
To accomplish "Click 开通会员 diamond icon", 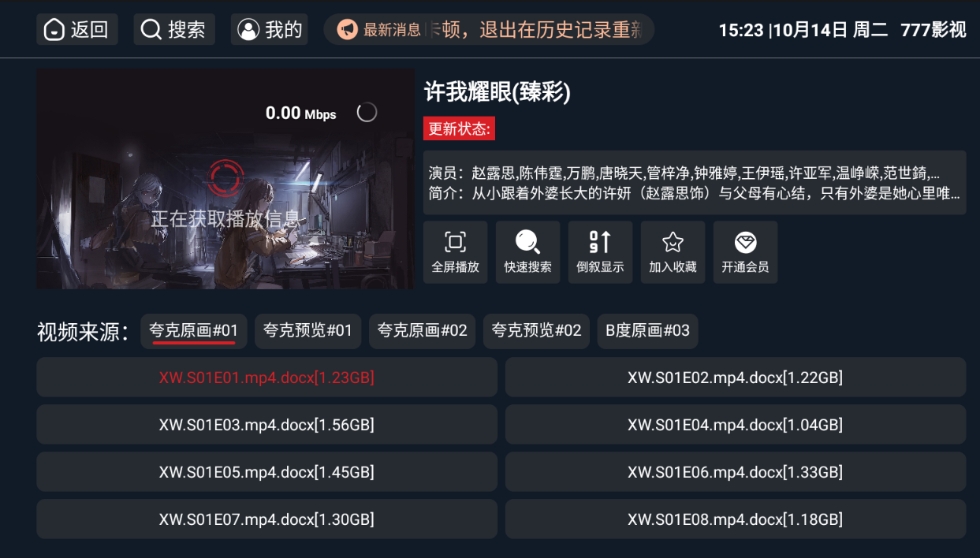I will click(745, 252).
